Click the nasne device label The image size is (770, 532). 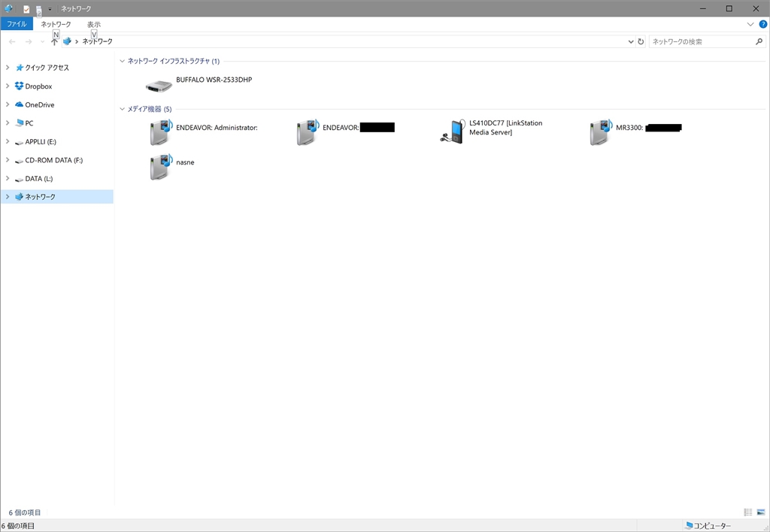coord(185,162)
